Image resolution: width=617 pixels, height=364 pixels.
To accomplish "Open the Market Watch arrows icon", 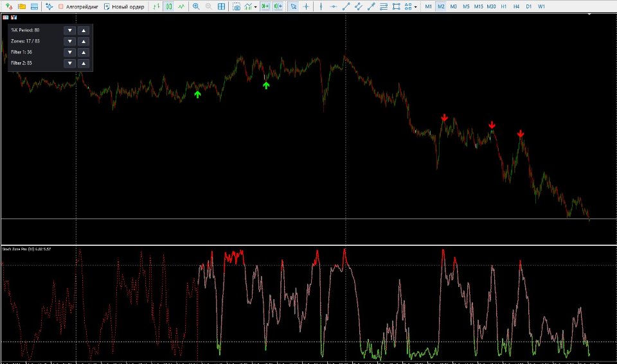I will click(x=8, y=6).
